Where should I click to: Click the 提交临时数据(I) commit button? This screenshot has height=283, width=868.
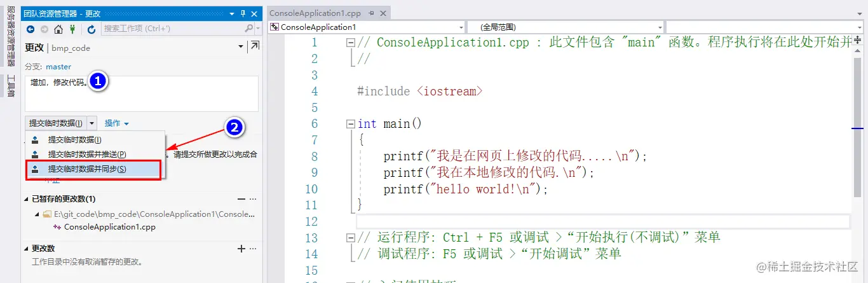coord(56,123)
